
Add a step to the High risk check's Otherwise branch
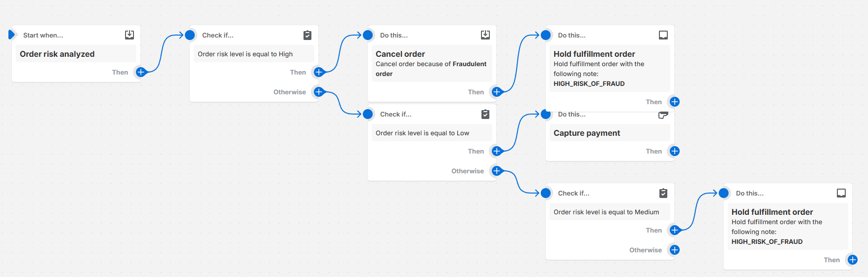pos(319,92)
